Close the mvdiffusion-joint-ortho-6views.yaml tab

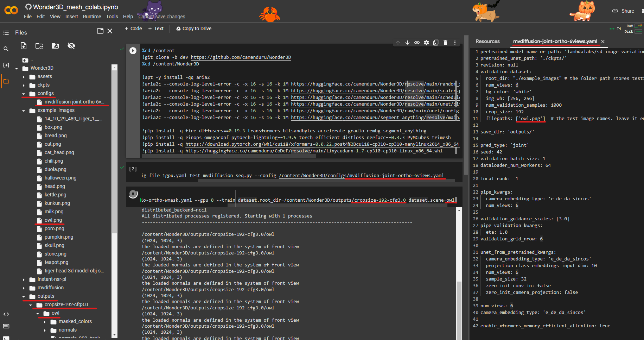pos(603,42)
